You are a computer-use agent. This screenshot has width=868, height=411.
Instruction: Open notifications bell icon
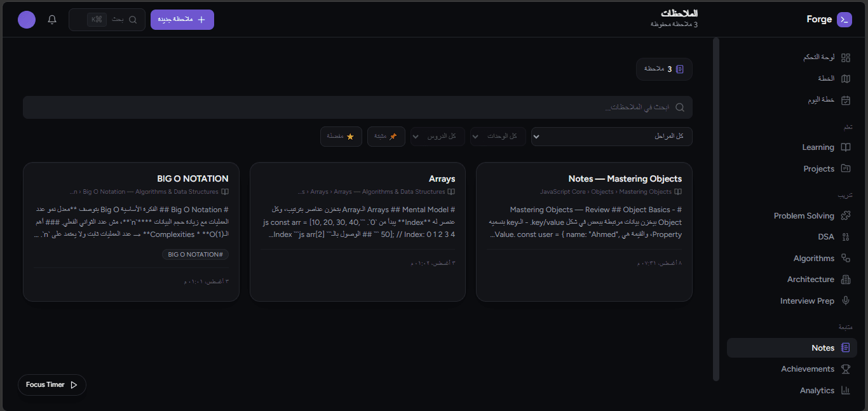pyautogui.click(x=52, y=20)
